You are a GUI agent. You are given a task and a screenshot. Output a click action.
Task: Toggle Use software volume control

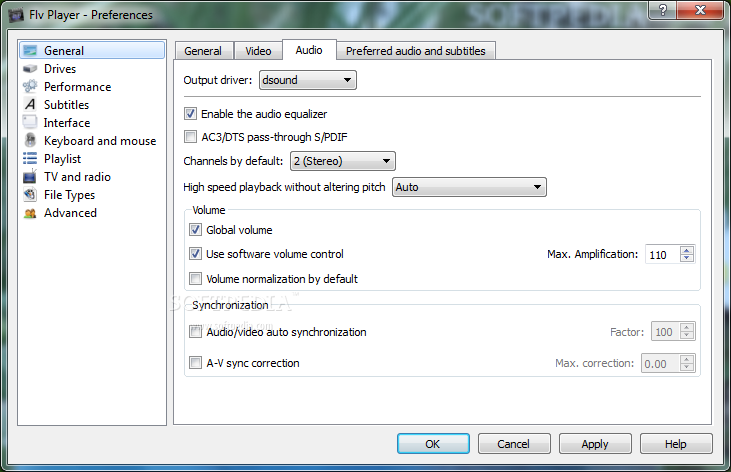pos(195,254)
